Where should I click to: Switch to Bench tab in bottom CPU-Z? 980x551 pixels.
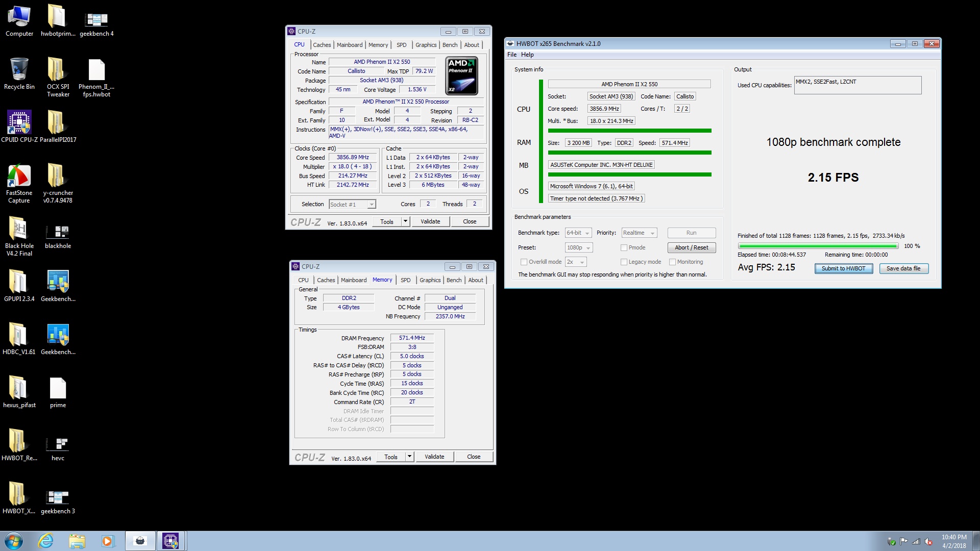coord(454,280)
